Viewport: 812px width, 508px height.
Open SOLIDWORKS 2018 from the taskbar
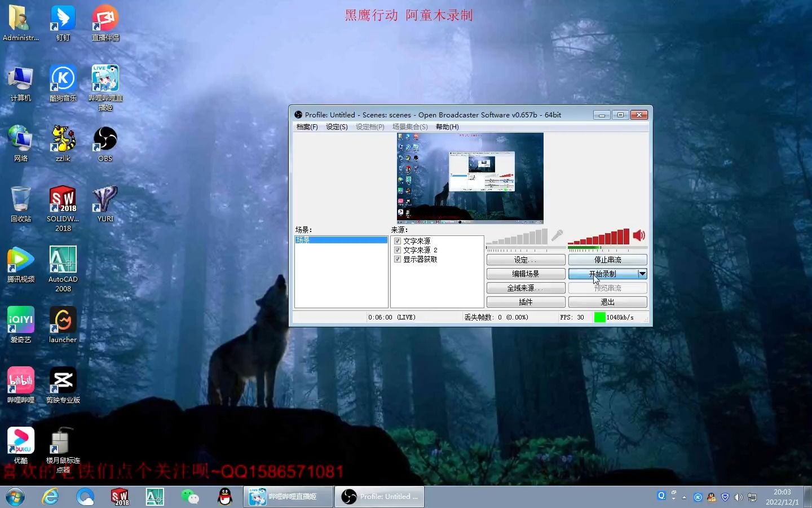120,496
